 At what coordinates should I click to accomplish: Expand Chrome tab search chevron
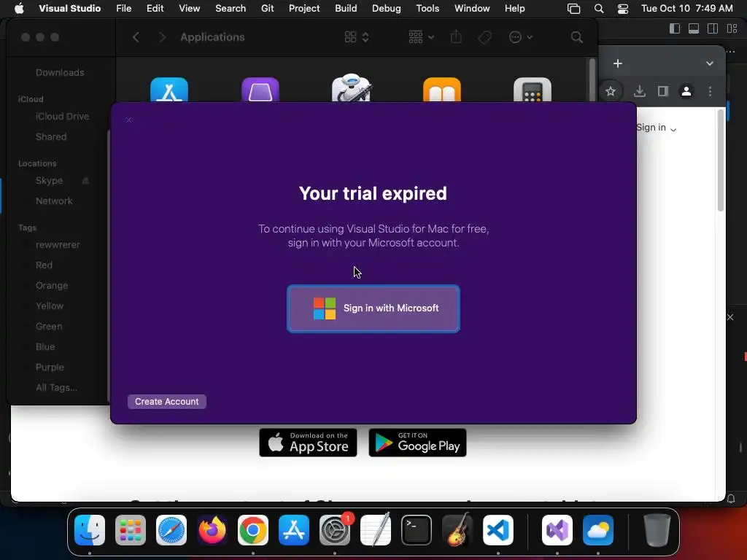click(709, 63)
